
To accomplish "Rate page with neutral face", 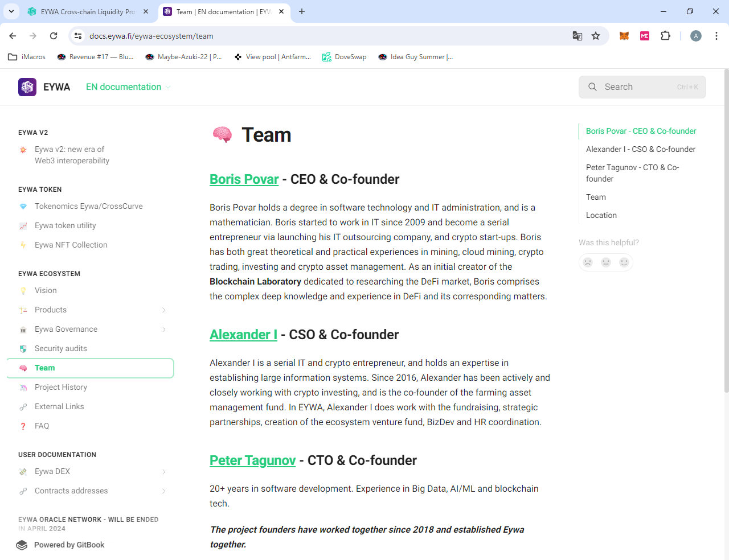I will coord(606,262).
